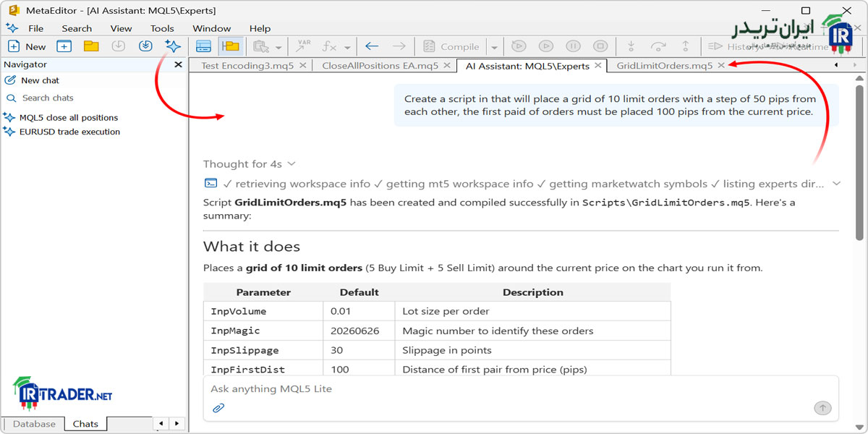Click the AI Assistant sparkle toolbar icon

coord(173,46)
